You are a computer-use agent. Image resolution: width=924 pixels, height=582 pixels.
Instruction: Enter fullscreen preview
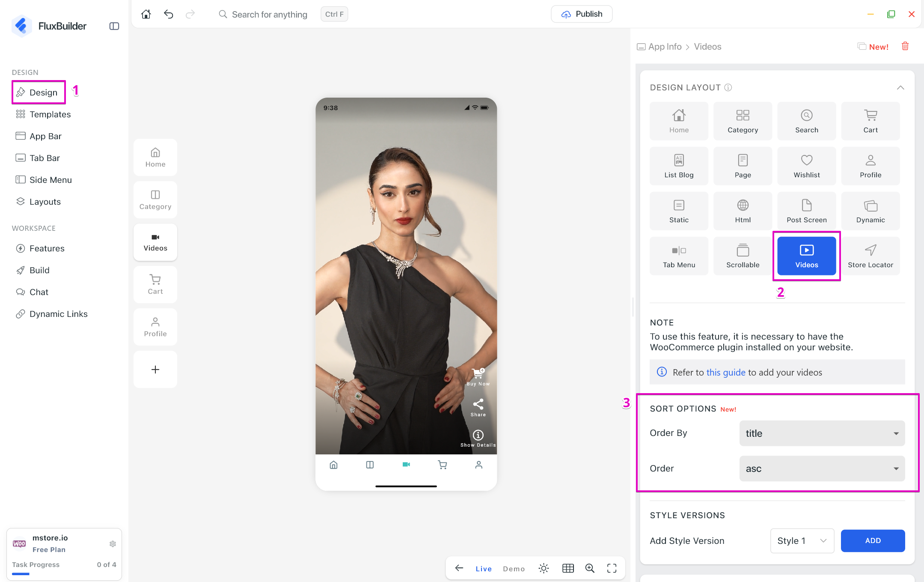pyautogui.click(x=612, y=568)
